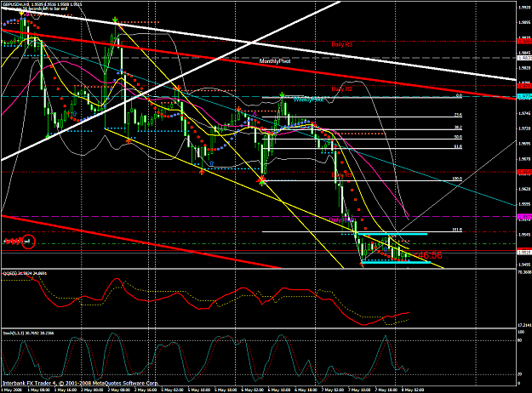Select the Fibonacci 38.2 level label
The image size is (532, 393).
tap(458, 128)
